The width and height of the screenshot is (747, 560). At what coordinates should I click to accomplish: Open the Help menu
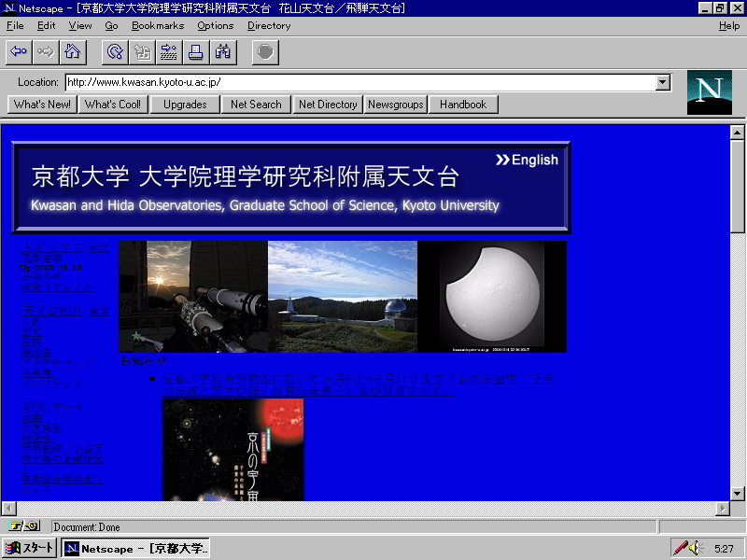point(729,26)
